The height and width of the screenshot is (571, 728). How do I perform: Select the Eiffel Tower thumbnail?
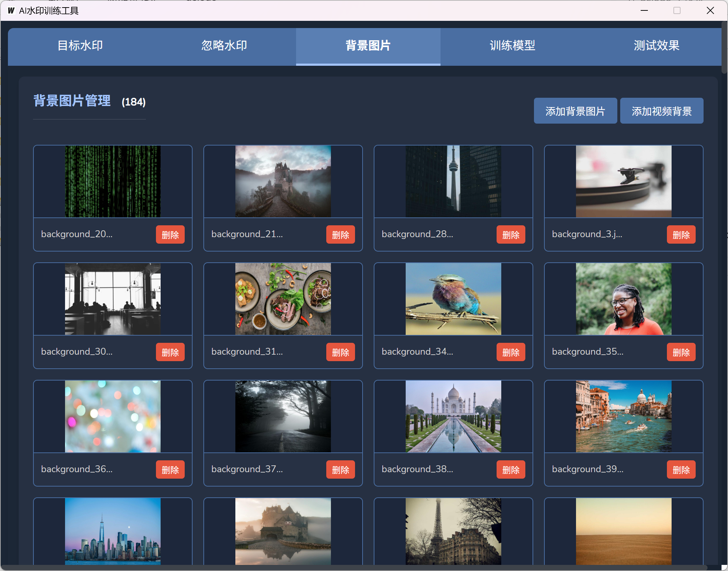453,531
